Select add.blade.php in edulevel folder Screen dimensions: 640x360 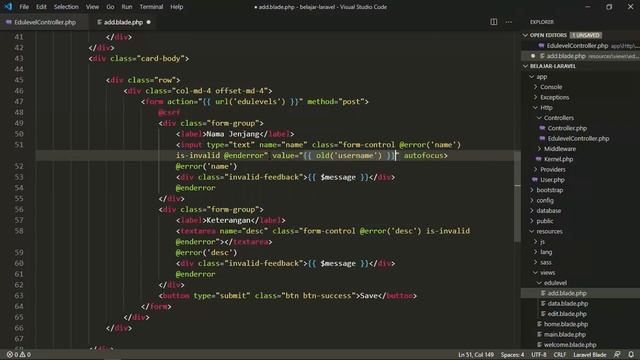pos(580,293)
